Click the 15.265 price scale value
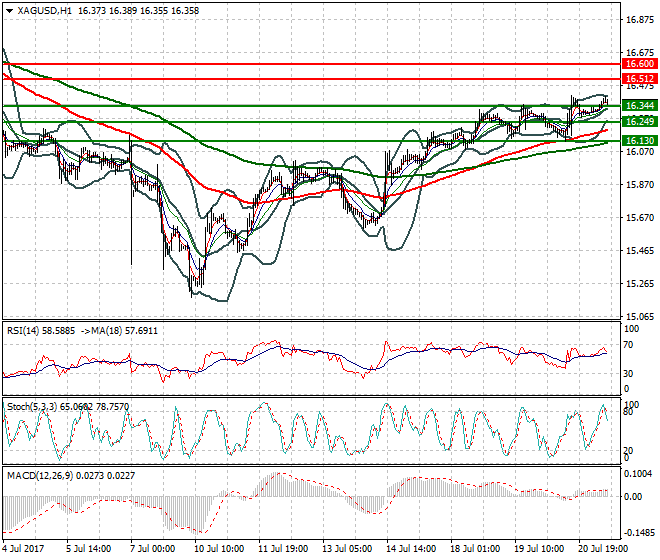The image size is (660, 560). pos(640,284)
